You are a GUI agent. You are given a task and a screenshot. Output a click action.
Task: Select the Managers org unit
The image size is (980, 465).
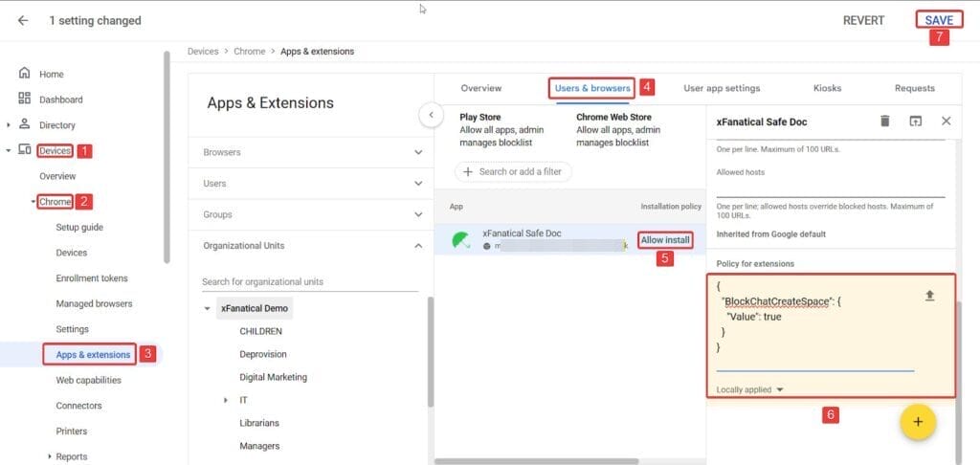[x=259, y=446]
